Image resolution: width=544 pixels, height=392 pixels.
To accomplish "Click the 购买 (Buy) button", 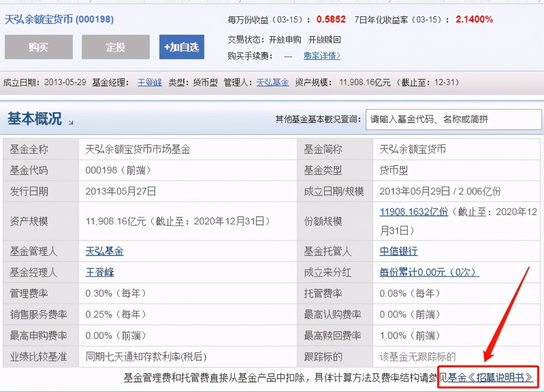I will click(38, 47).
